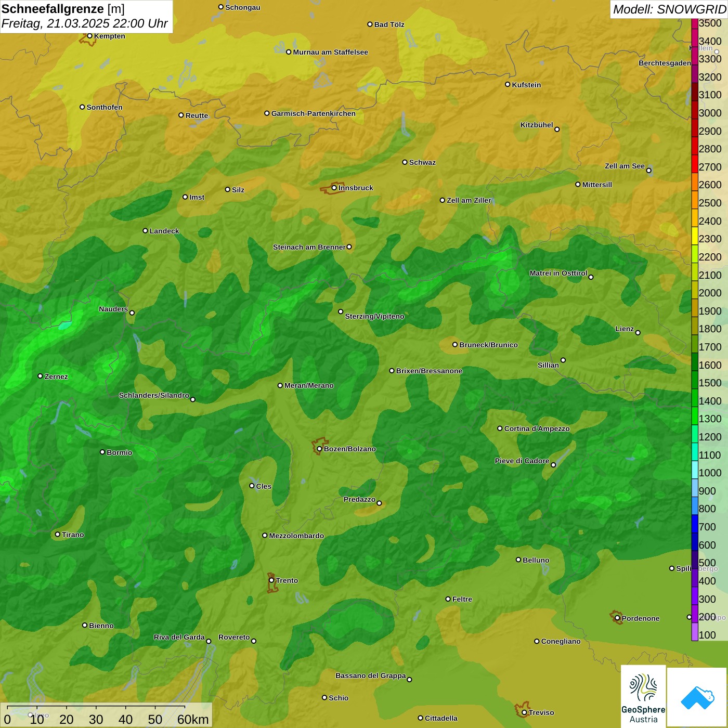
Task: Click the 60km scale bar label
Action: click(x=193, y=719)
